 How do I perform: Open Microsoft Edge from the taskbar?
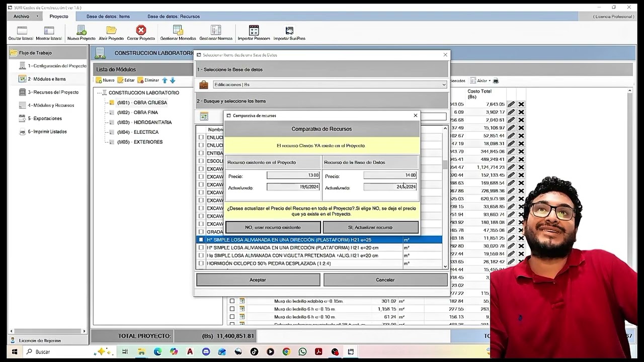point(157,352)
